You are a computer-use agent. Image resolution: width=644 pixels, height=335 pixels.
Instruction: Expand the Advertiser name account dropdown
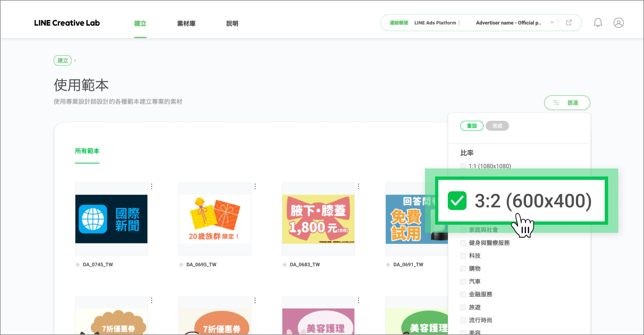click(552, 23)
